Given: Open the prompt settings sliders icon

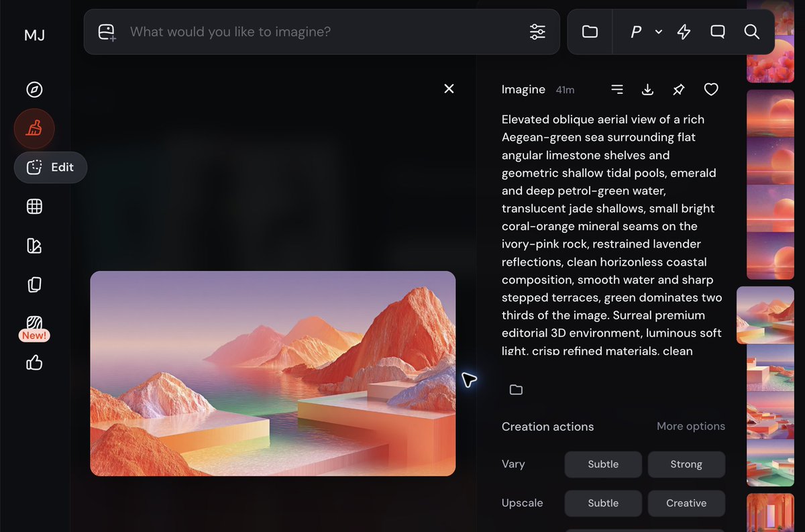Looking at the screenshot, I should pos(537,32).
